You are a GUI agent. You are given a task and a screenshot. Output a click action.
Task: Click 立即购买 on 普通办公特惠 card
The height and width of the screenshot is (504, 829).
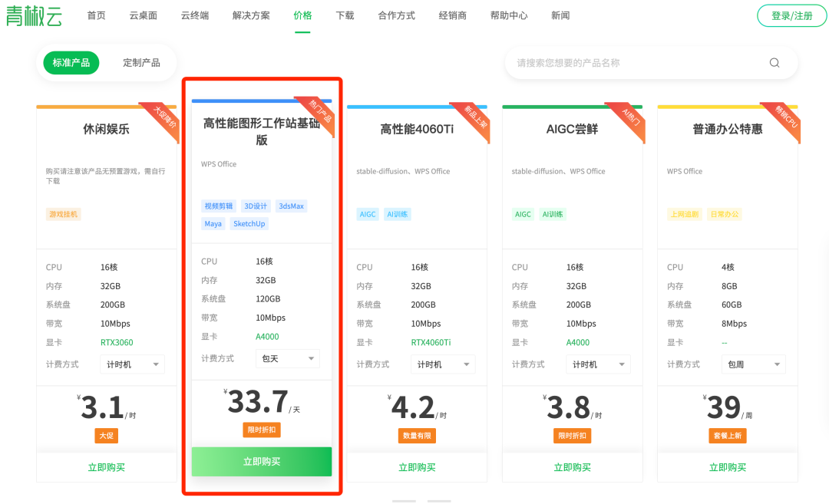pos(728,467)
